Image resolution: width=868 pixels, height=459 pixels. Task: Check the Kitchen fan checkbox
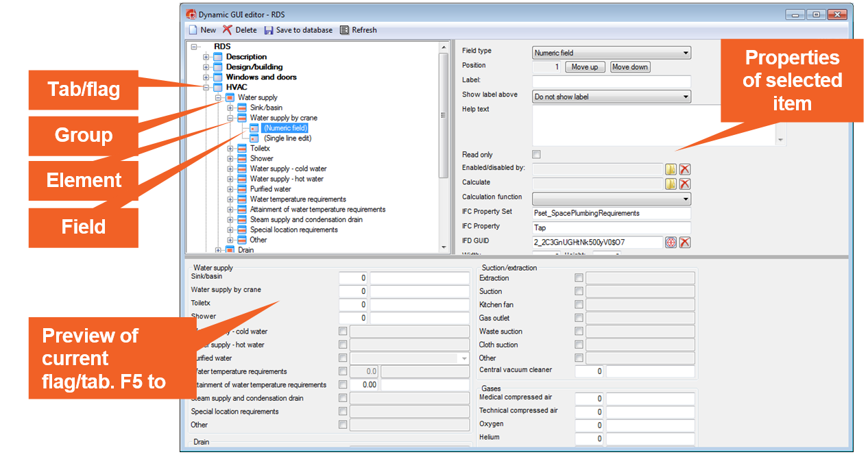579,305
